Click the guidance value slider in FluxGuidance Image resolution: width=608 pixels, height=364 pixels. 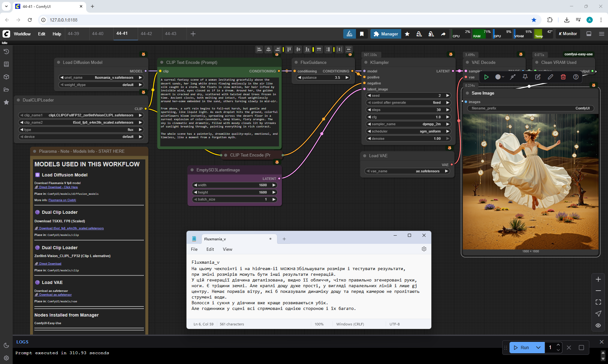coord(323,77)
